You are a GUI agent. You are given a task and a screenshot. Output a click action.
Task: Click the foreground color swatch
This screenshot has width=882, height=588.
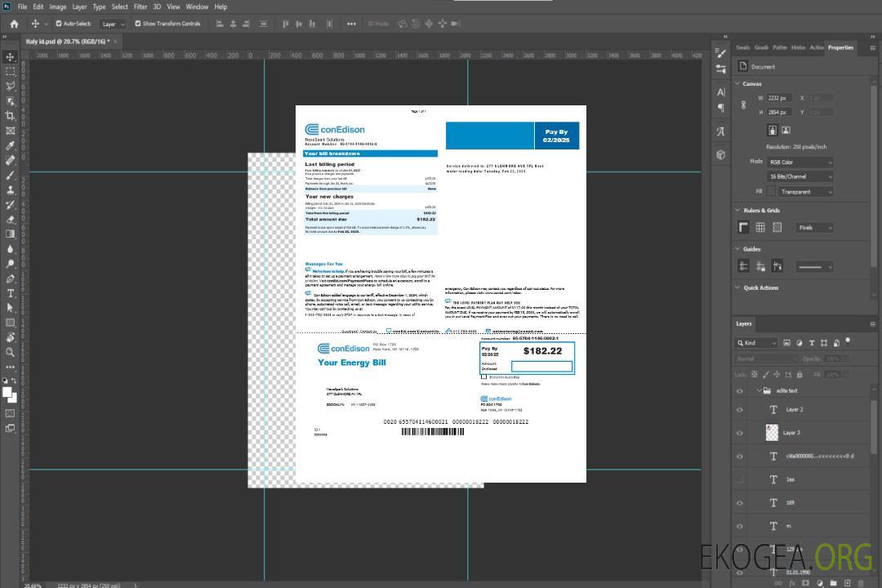(x=7, y=392)
